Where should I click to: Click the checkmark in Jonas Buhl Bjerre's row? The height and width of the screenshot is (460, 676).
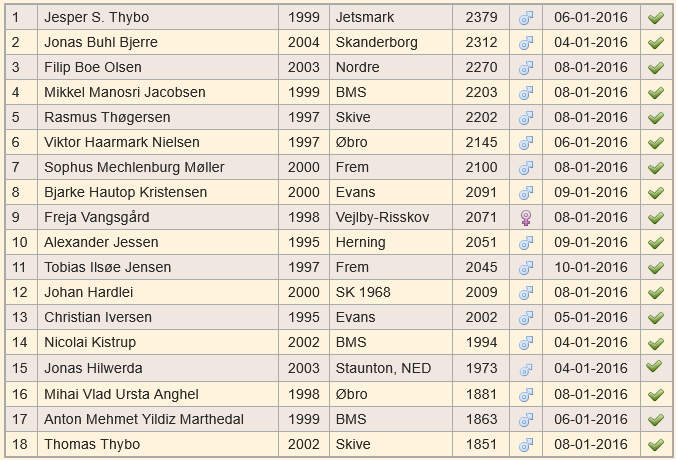pos(655,43)
